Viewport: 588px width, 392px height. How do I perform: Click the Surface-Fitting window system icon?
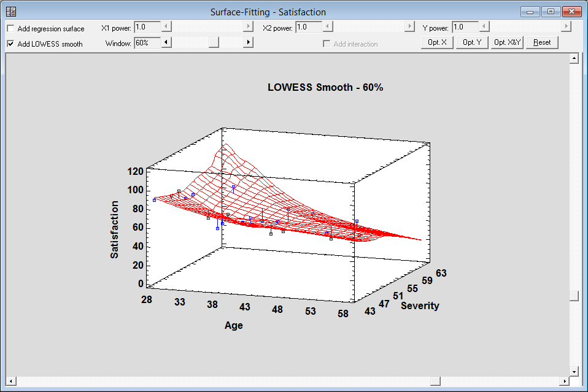[x=11, y=12]
